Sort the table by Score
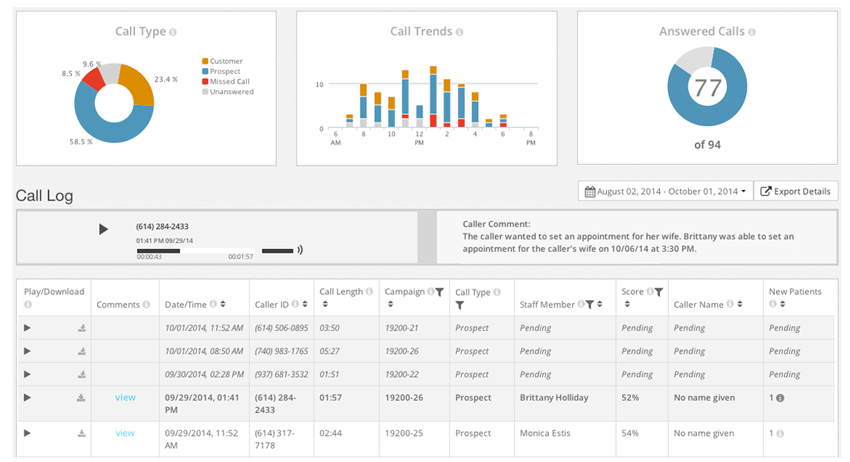850x462 pixels. point(627,304)
